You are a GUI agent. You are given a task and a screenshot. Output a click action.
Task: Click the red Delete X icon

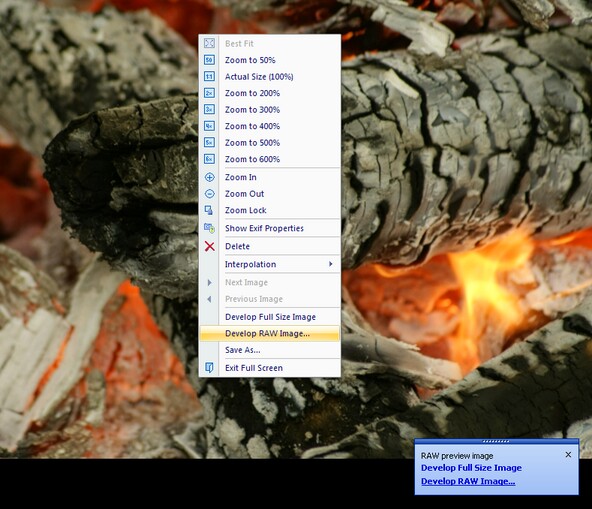pyautogui.click(x=210, y=246)
